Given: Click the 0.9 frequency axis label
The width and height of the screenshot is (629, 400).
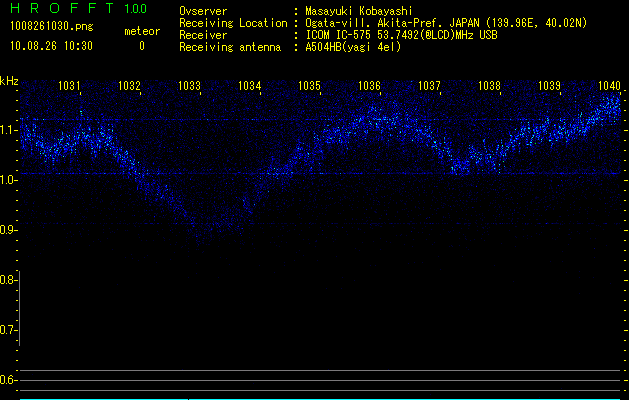Looking at the screenshot, I should pos(8,230).
